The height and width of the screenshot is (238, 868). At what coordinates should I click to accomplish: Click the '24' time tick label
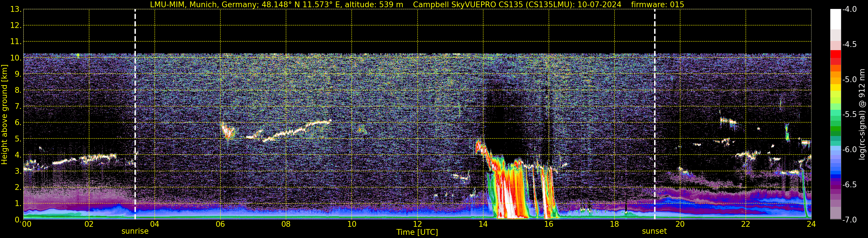click(x=811, y=224)
